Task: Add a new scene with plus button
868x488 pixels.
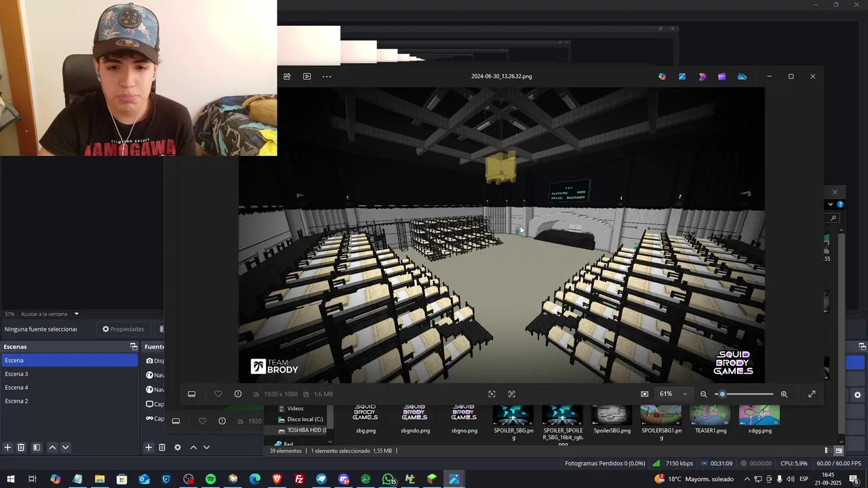Action: point(7,447)
